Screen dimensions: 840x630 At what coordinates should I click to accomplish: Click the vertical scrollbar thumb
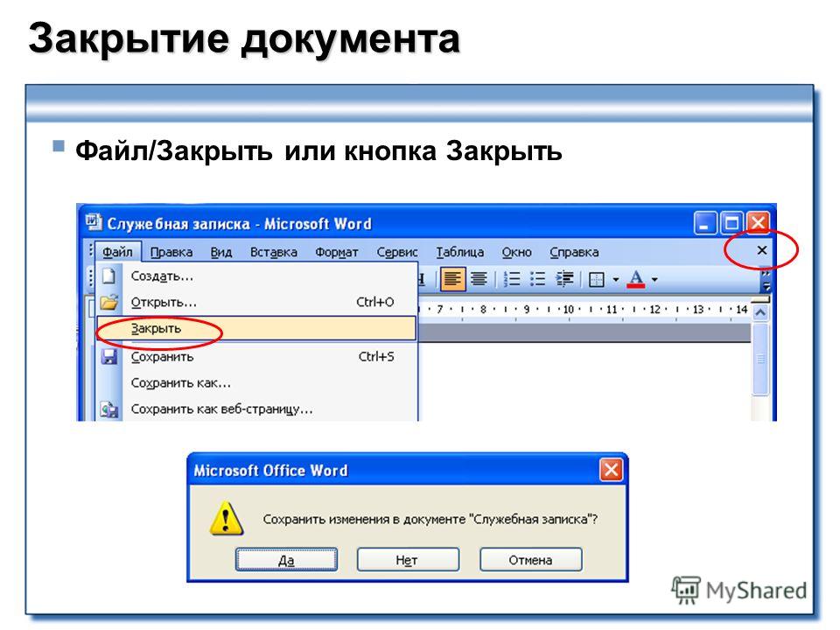coord(760,359)
